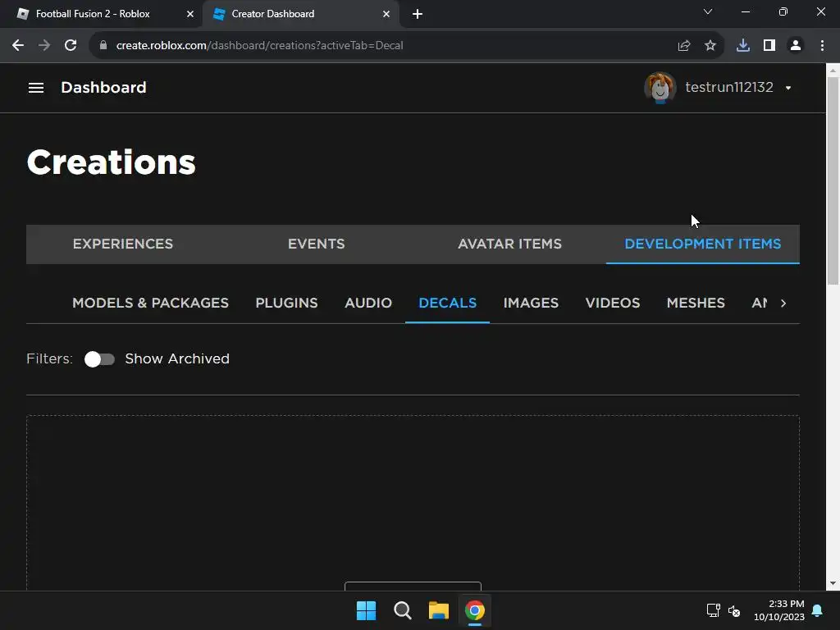Share this page via share icon
The image size is (840, 630).
[683, 46]
